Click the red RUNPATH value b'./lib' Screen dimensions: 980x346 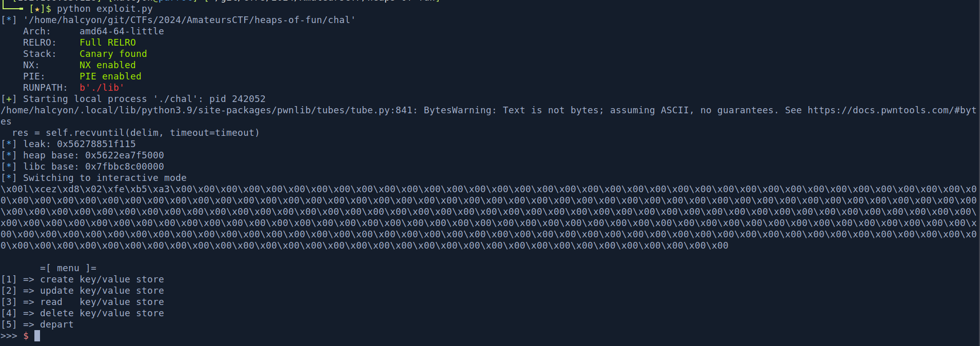(102, 88)
